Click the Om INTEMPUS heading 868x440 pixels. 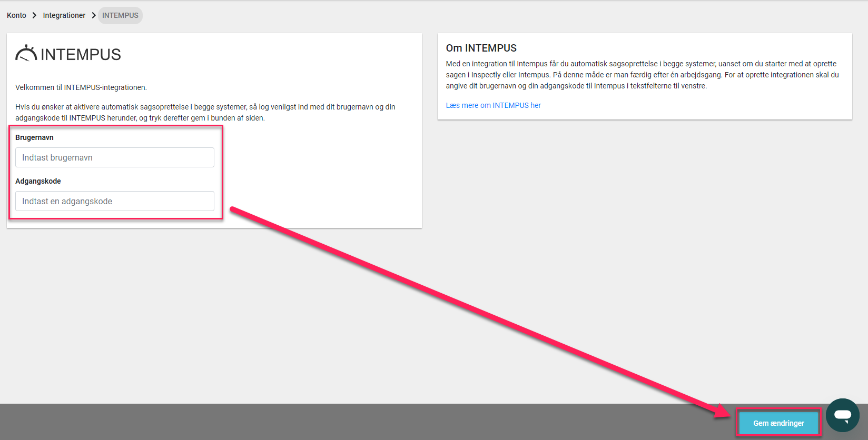pyautogui.click(x=481, y=48)
